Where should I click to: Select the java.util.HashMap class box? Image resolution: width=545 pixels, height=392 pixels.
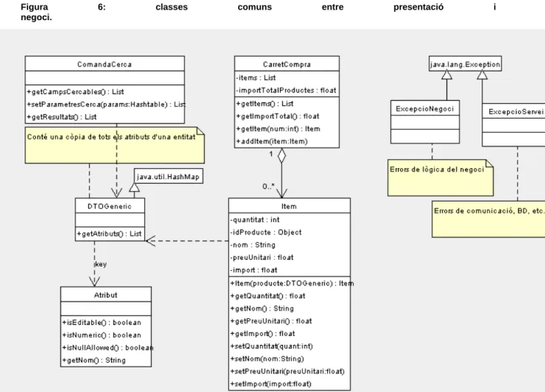tap(168, 176)
